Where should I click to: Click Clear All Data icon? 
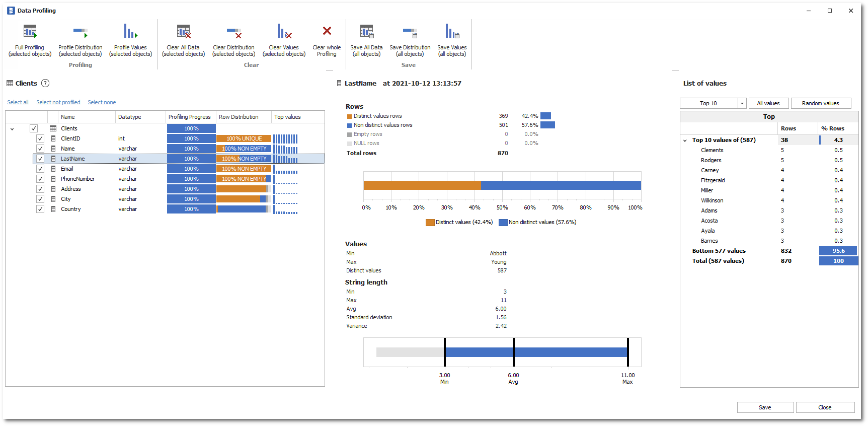coord(184,32)
